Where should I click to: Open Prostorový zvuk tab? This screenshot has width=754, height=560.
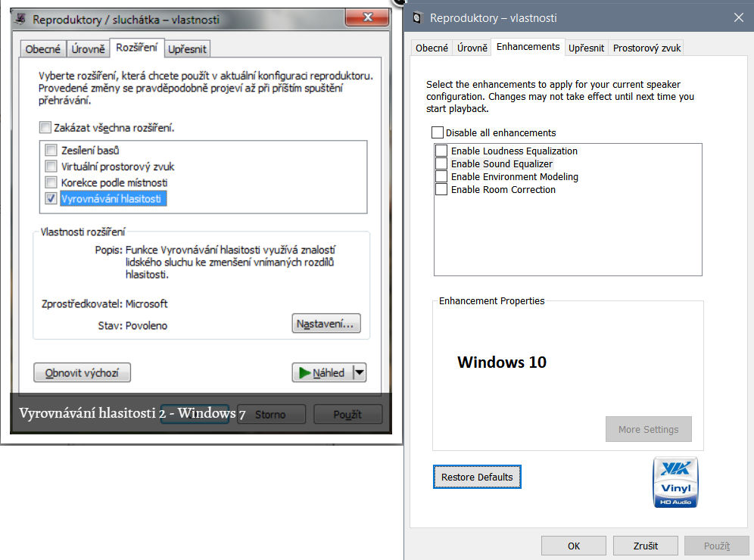(x=647, y=48)
